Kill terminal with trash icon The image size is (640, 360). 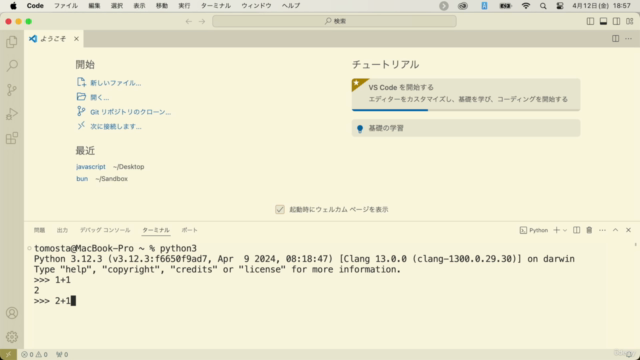point(589,230)
